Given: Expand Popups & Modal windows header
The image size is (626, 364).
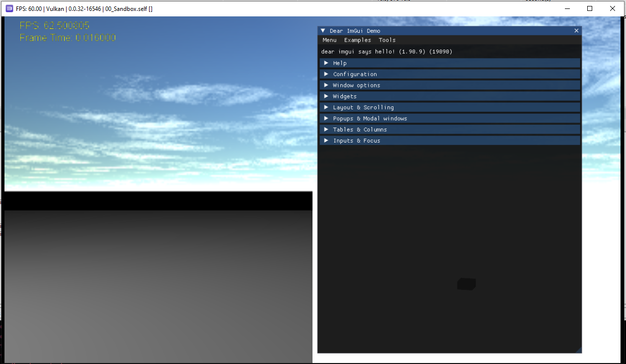Looking at the screenshot, I should pyautogui.click(x=370, y=119).
